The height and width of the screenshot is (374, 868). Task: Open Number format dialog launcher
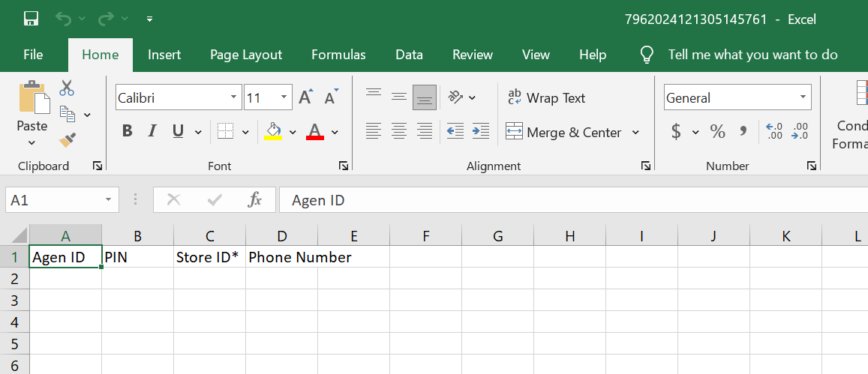(x=812, y=166)
